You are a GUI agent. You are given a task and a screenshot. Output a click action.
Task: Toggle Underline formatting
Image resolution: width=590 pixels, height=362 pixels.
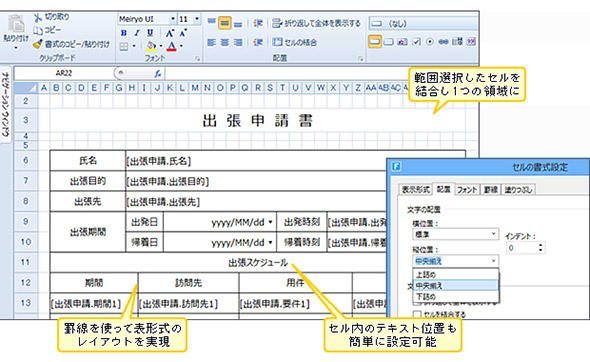(x=150, y=33)
